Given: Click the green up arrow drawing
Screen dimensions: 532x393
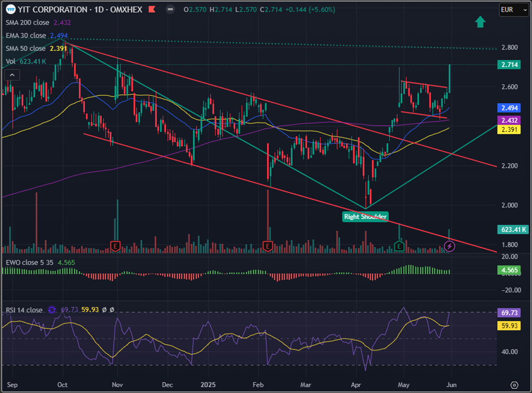Looking at the screenshot, I should pyautogui.click(x=480, y=22).
